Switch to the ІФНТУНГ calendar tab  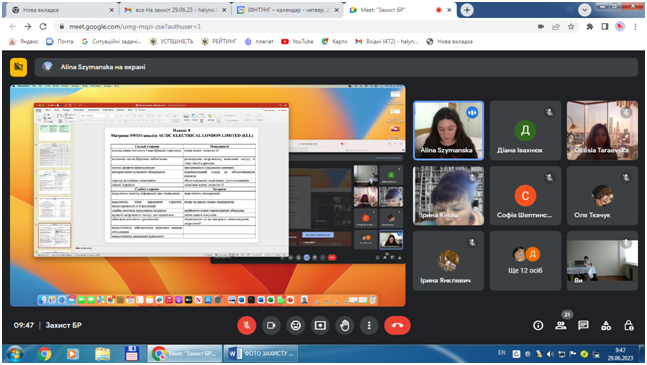pos(288,10)
